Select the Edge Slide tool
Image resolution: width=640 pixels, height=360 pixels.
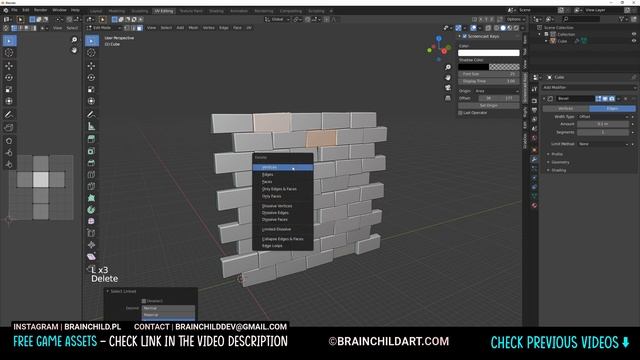(x=91, y=233)
